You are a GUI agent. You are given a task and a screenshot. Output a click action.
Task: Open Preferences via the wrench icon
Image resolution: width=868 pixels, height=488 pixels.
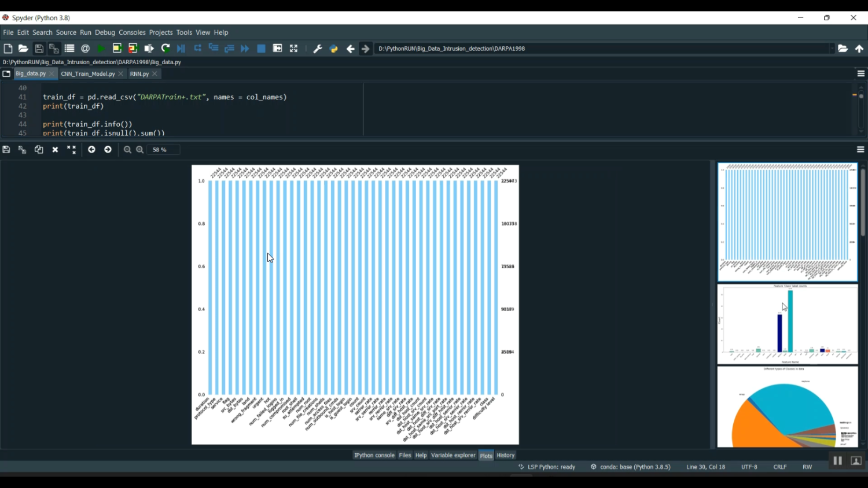pos(317,49)
